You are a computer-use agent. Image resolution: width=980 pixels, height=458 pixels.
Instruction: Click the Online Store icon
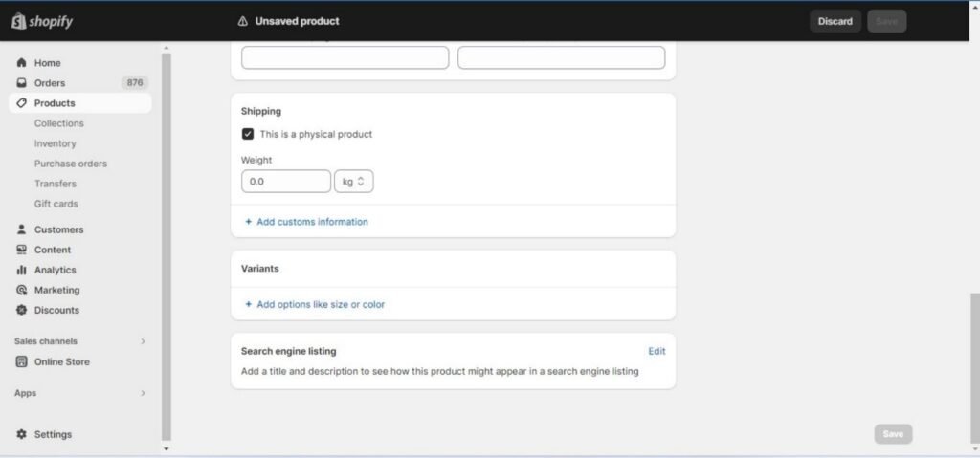click(x=21, y=361)
